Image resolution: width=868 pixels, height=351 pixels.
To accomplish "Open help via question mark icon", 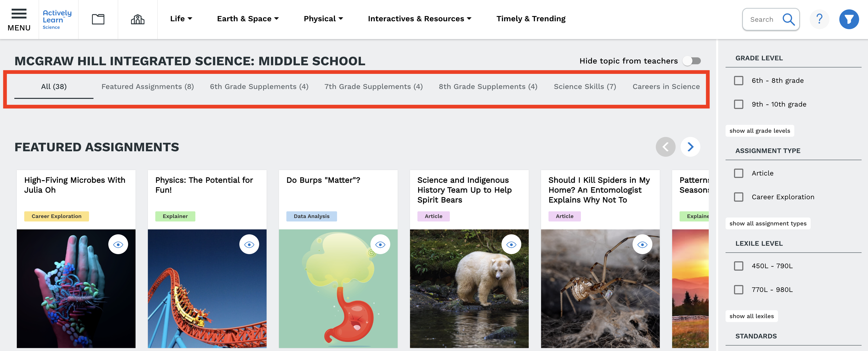I will (819, 19).
